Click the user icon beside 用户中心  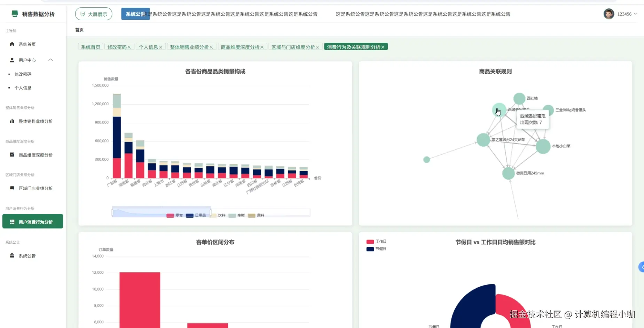[12, 60]
